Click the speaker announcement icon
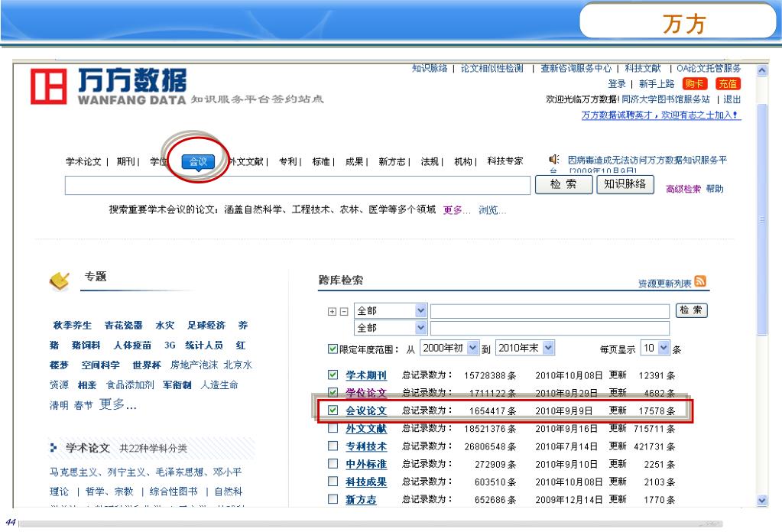The image size is (782, 532). pos(553,160)
